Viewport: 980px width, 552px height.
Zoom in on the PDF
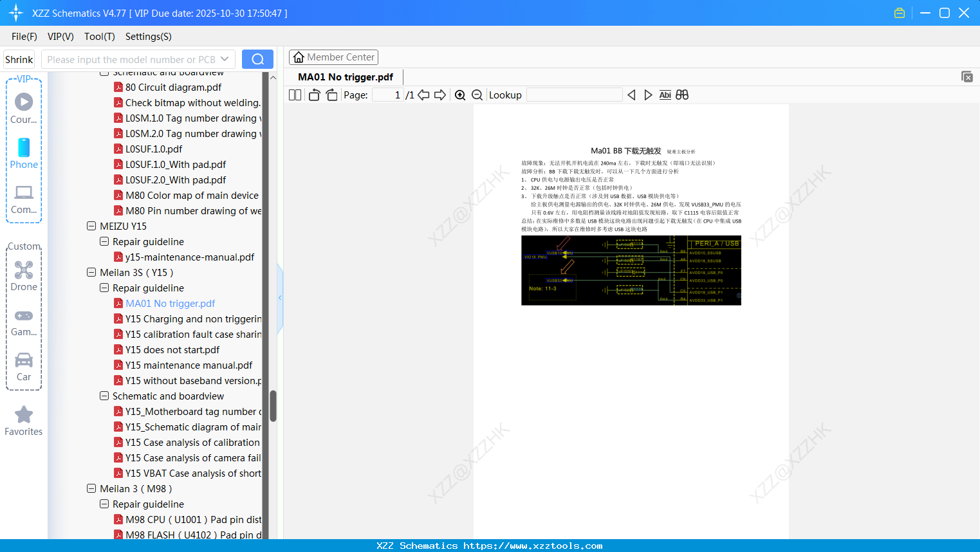coord(460,95)
